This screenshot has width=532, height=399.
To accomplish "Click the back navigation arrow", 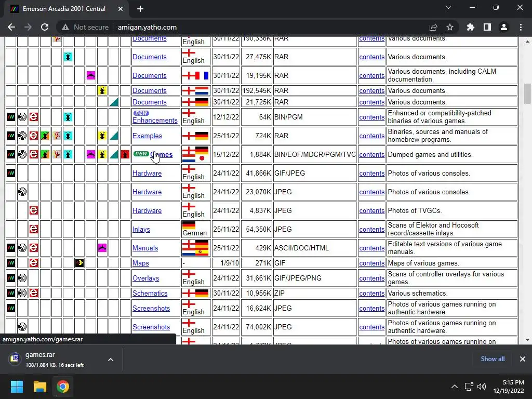I will (11, 27).
